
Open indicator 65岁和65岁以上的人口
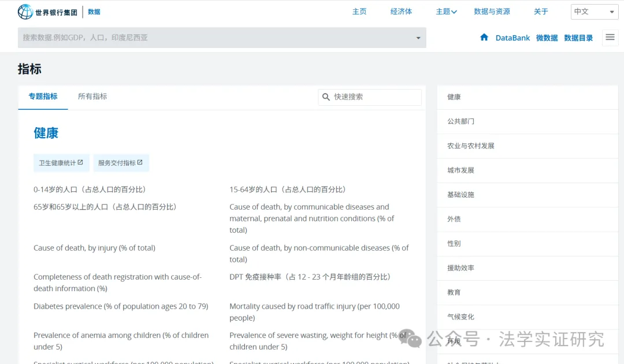coord(105,207)
